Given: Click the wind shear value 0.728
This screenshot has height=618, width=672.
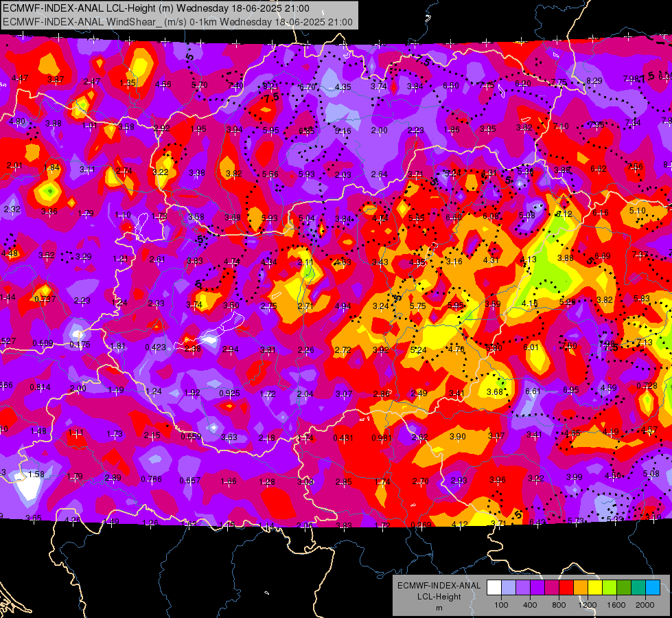Looking at the screenshot, I should tap(647, 385).
